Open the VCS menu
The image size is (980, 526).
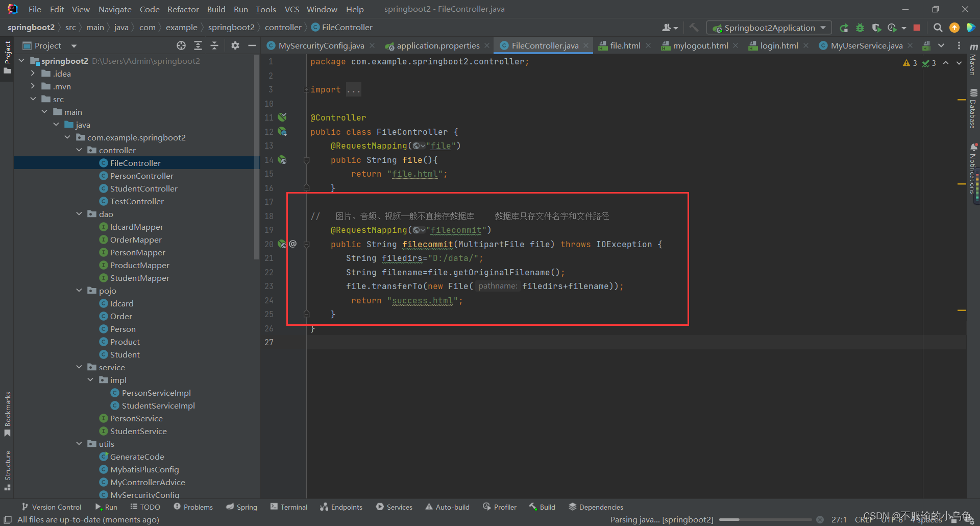(292, 9)
